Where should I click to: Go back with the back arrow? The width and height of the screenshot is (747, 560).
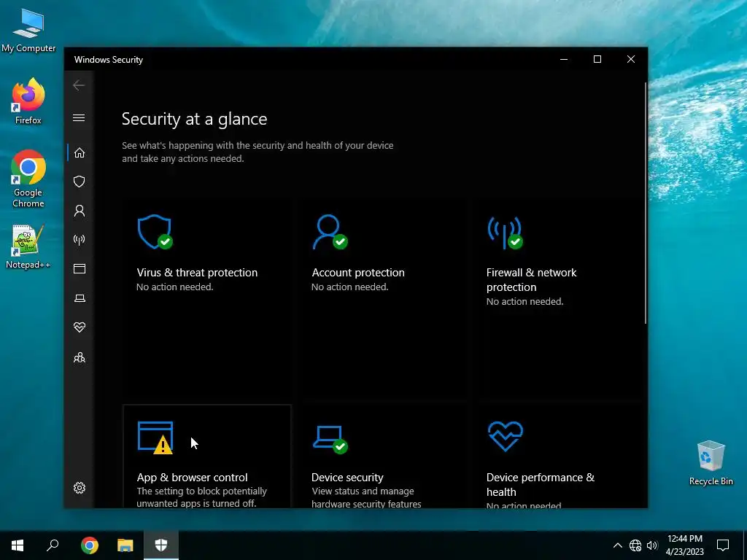(79, 86)
